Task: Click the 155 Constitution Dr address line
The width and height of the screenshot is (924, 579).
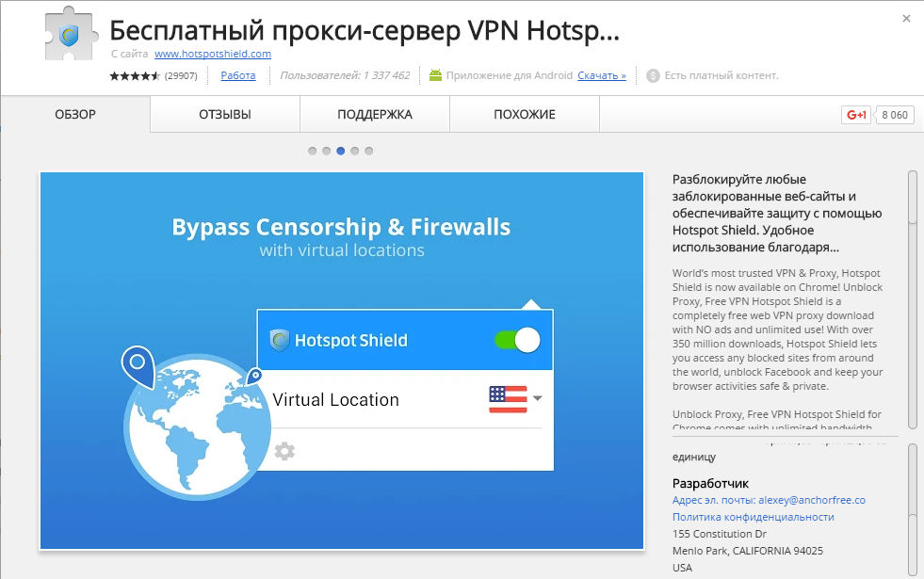Action: click(720, 534)
